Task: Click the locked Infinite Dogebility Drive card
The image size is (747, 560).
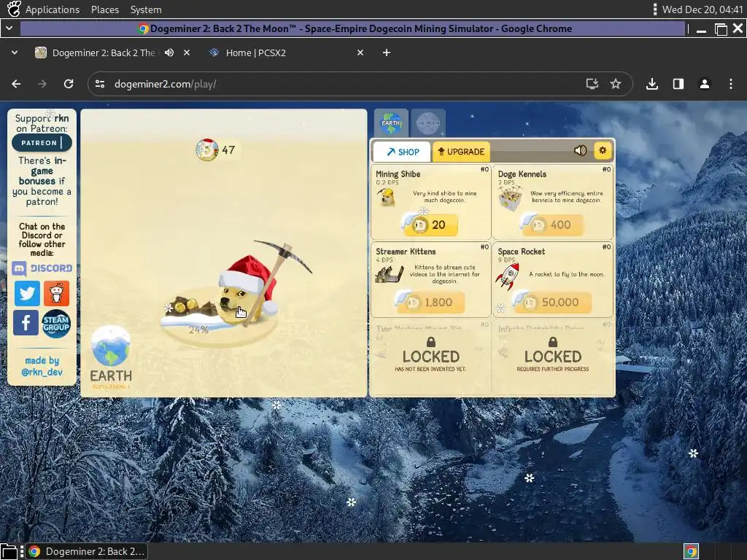Action: click(553, 356)
